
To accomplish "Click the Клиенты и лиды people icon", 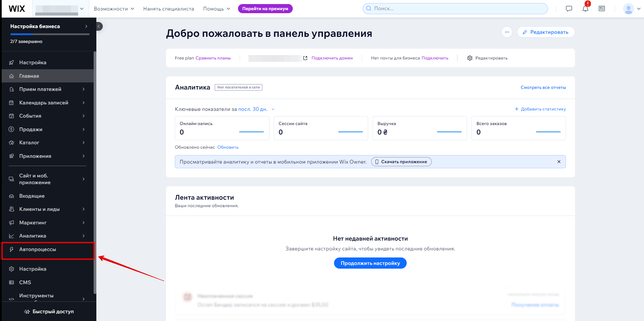I will pyautogui.click(x=11, y=209).
